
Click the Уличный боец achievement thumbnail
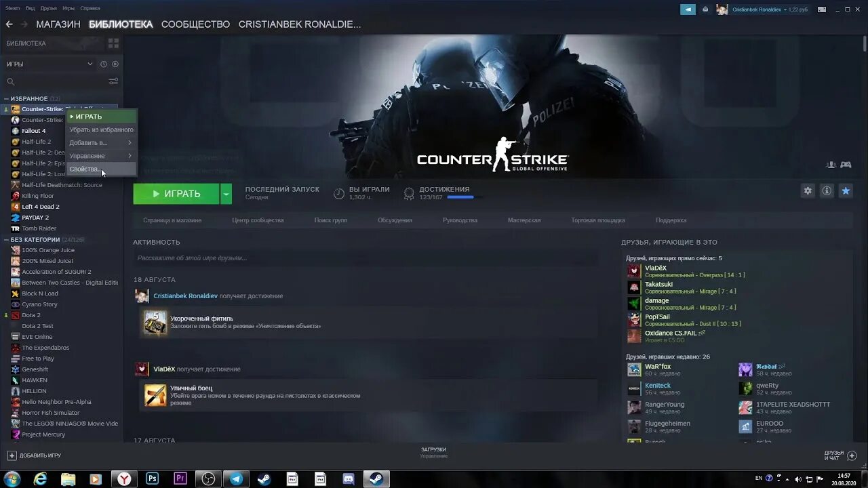pos(155,395)
